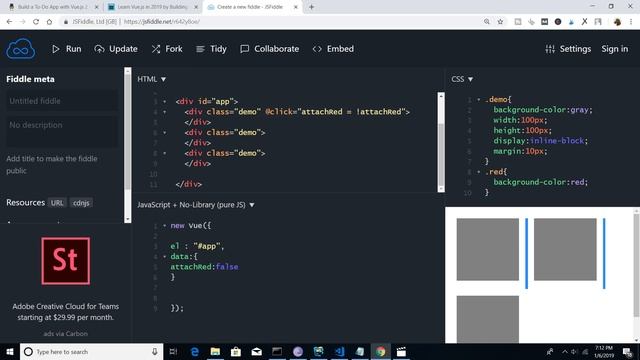The height and width of the screenshot is (360, 640).
Task: Open the Collaborate option
Action: click(269, 49)
